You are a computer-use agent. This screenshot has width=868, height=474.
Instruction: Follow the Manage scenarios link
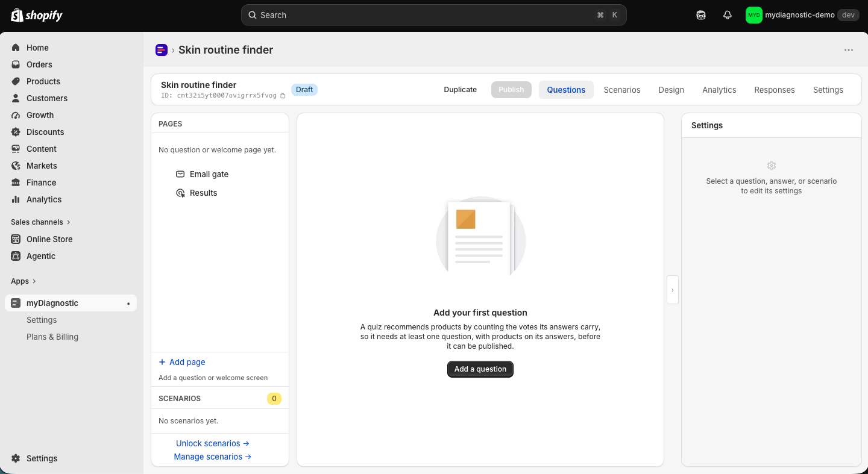[x=213, y=457]
